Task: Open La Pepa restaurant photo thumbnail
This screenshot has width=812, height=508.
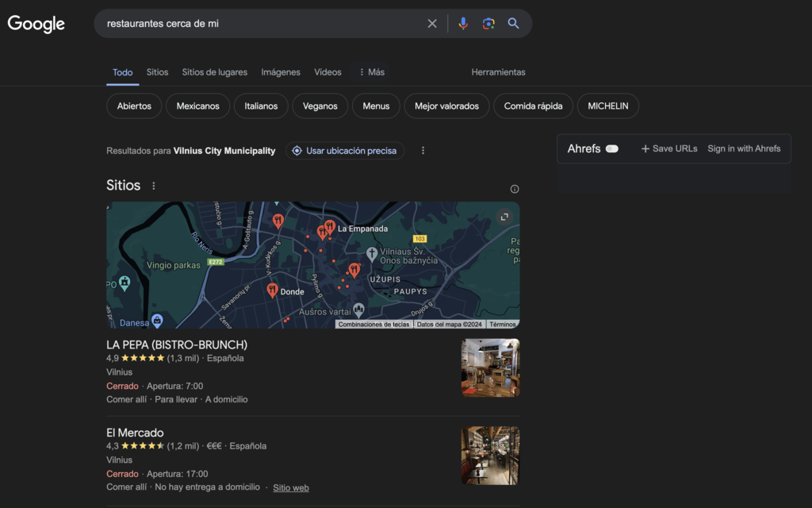Action: point(490,368)
